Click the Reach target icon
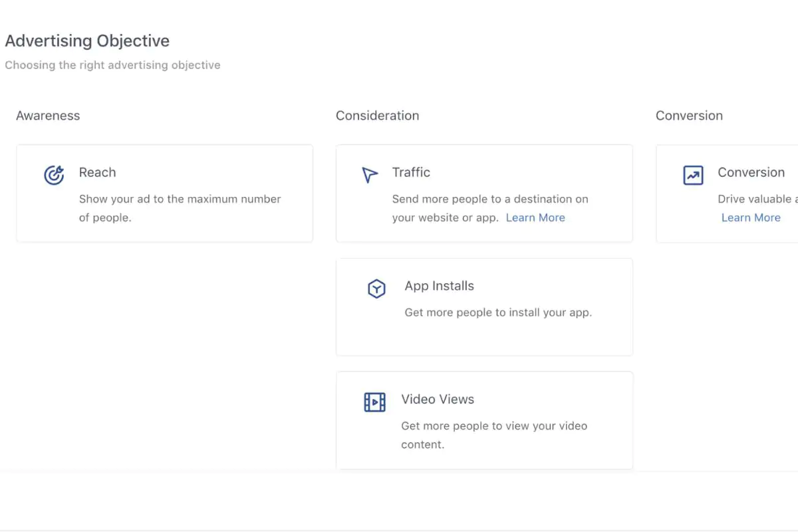This screenshot has width=798, height=532. click(54, 175)
